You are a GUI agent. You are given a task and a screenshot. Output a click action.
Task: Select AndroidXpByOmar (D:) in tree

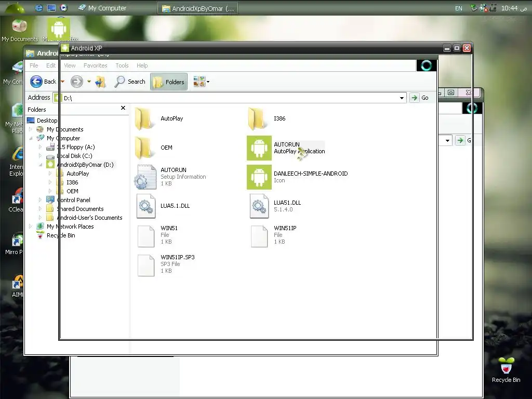(85, 165)
